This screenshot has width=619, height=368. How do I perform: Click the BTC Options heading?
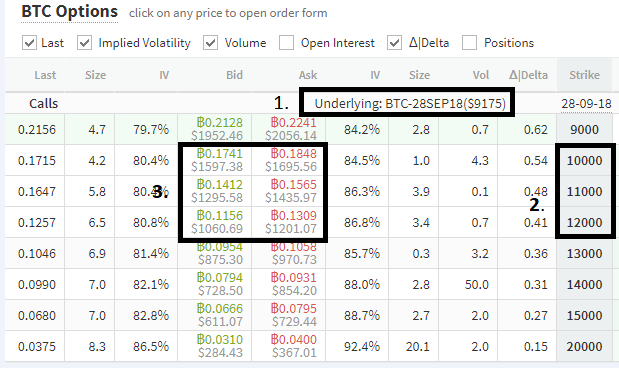69,11
